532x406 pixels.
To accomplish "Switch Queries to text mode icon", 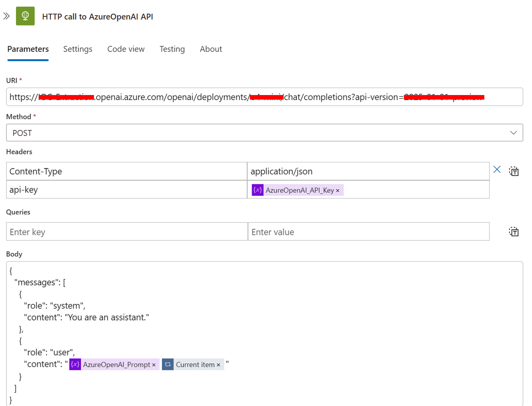I will (x=514, y=232).
